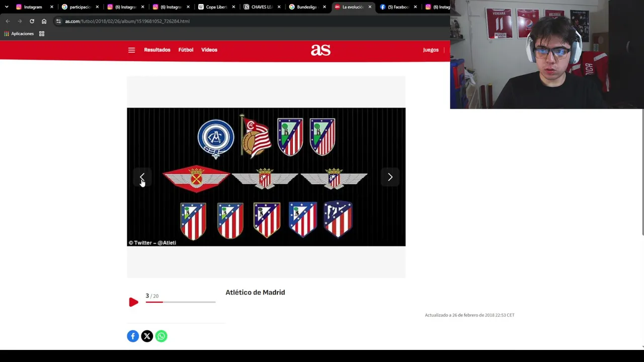Viewport: 644px width, 362px height.
Task: View site information icon beside the URL
Action: (58, 21)
